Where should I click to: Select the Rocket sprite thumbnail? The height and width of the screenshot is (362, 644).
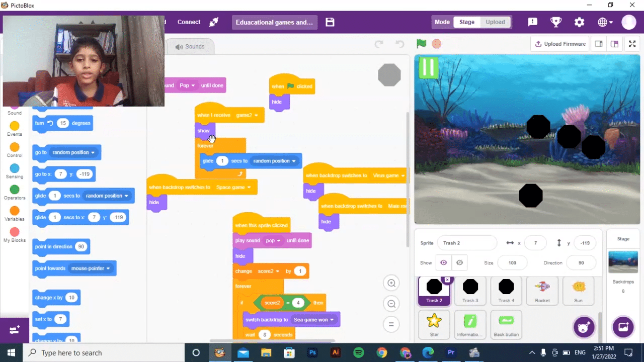pyautogui.click(x=542, y=291)
